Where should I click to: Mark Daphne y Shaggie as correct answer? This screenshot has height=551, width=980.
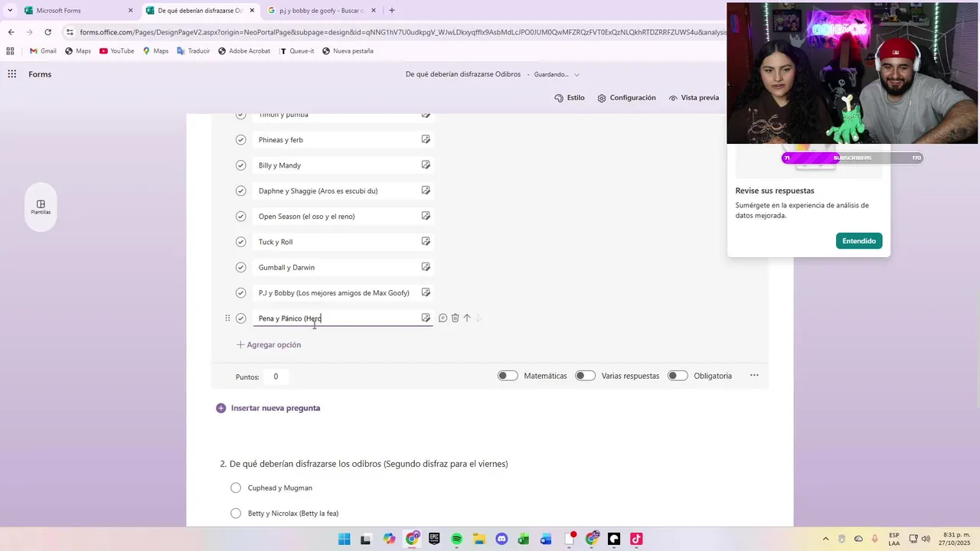(x=240, y=191)
